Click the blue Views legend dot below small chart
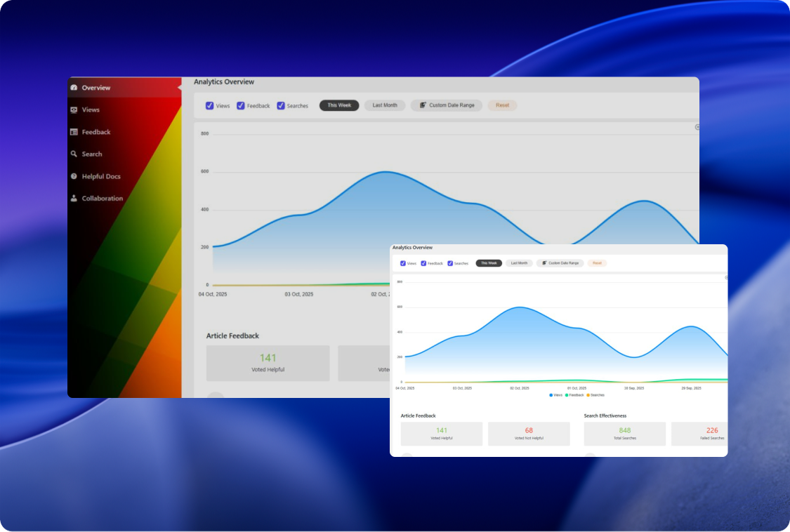This screenshot has height=532, width=790. [551, 395]
